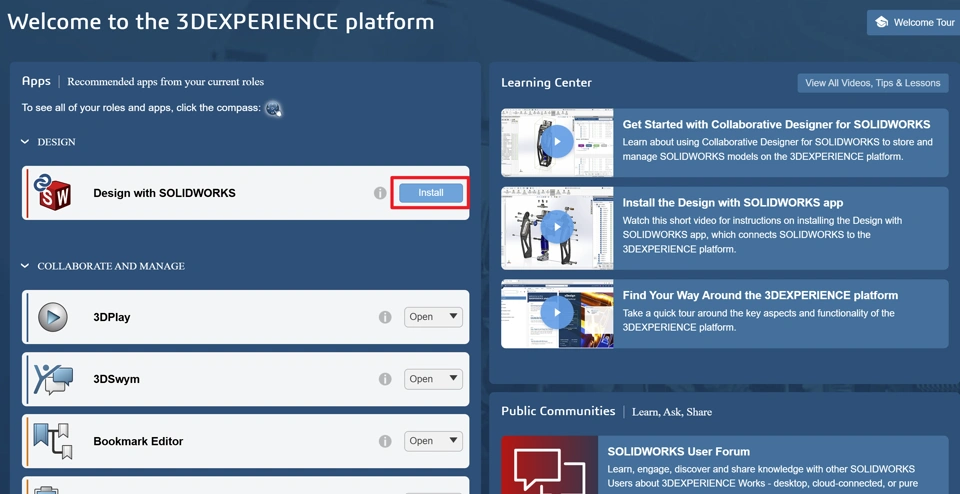The width and height of the screenshot is (960, 494).
Task: Open Get Started with Collaborative Designer title
Action: [x=776, y=125]
